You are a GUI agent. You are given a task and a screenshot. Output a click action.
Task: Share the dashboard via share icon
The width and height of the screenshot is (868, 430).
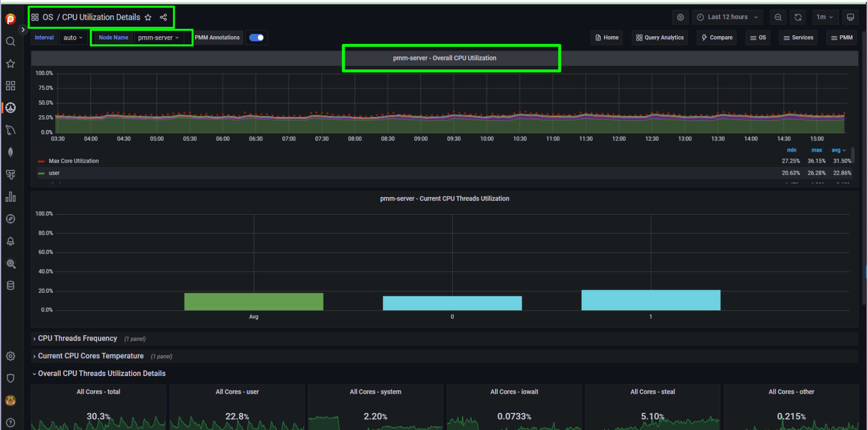pyautogui.click(x=163, y=17)
